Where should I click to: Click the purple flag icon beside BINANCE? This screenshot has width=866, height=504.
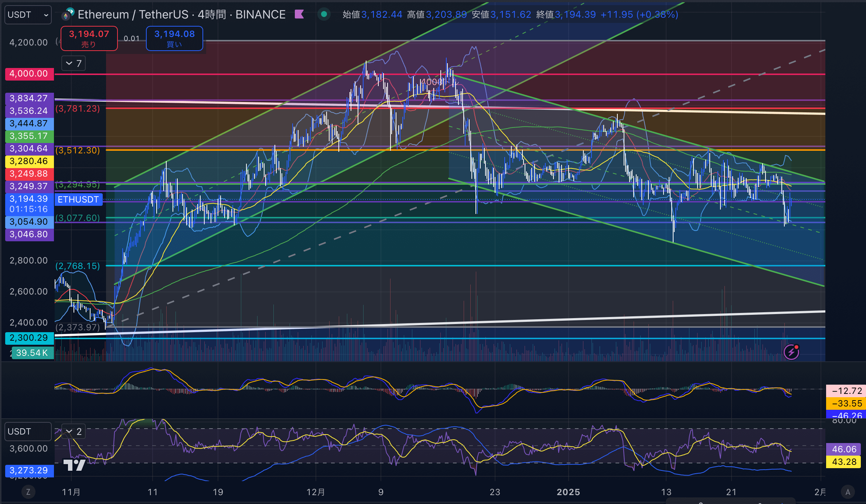(x=299, y=14)
